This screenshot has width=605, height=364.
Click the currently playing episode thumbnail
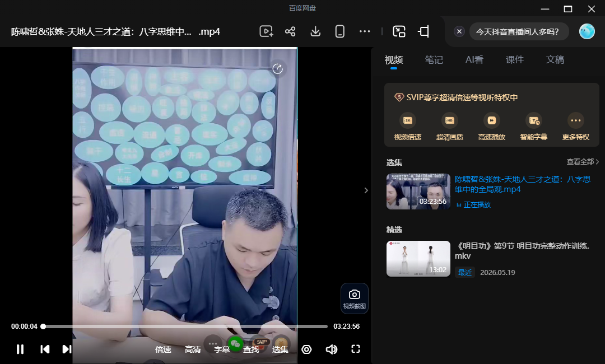418,192
